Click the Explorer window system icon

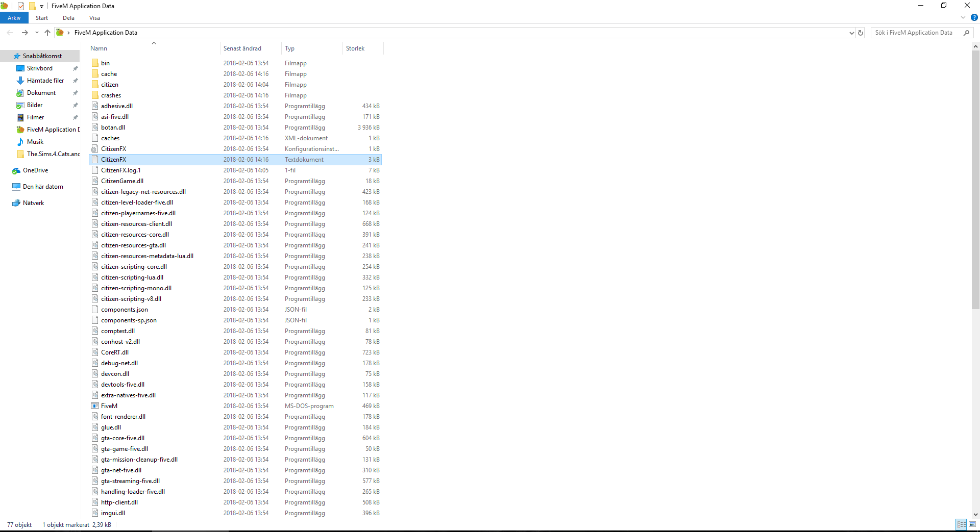(x=4, y=6)
